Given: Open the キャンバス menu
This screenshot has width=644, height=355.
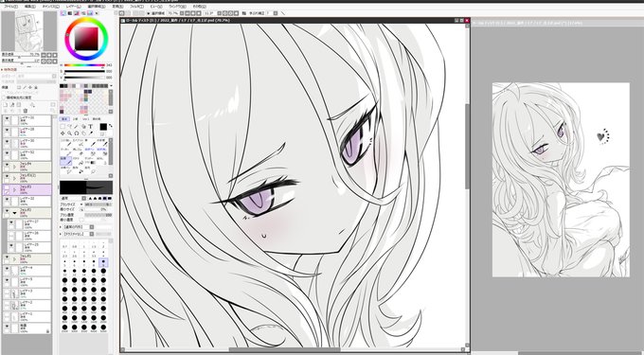Looking at the screenshot, I should (x=50, y=7).
